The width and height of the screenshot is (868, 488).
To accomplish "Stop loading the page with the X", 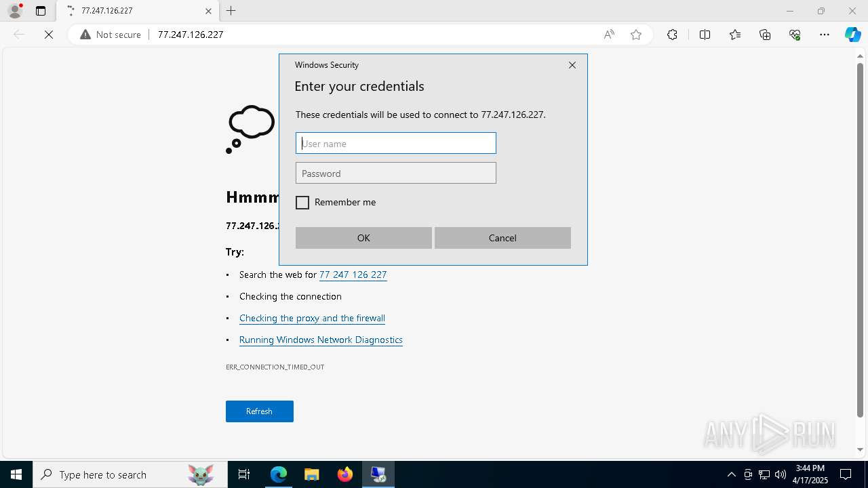I will [x=49, y=35].
